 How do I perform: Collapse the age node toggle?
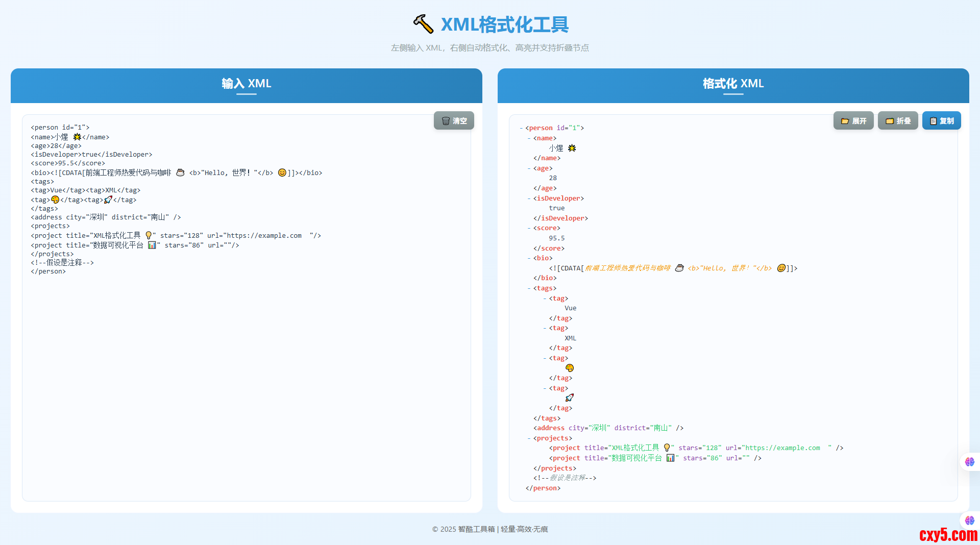pos(529,168)
